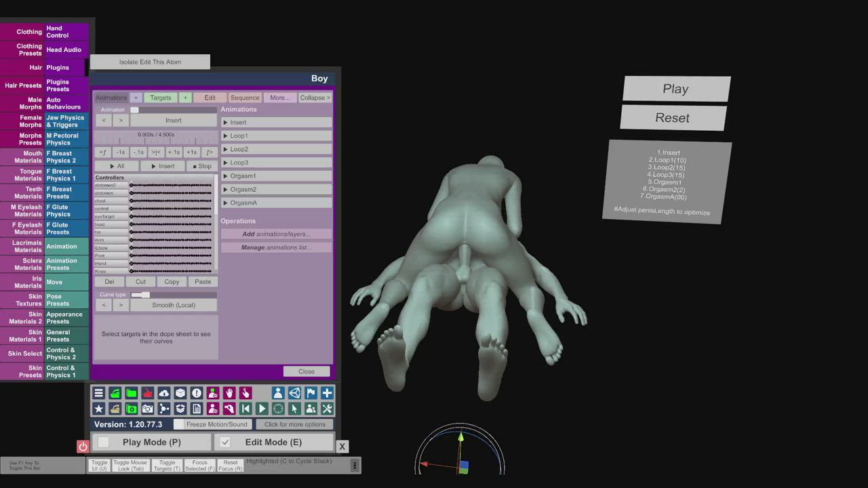Select the chest controller in the dope sheet

pyautogui.click(x=111, y=201)
